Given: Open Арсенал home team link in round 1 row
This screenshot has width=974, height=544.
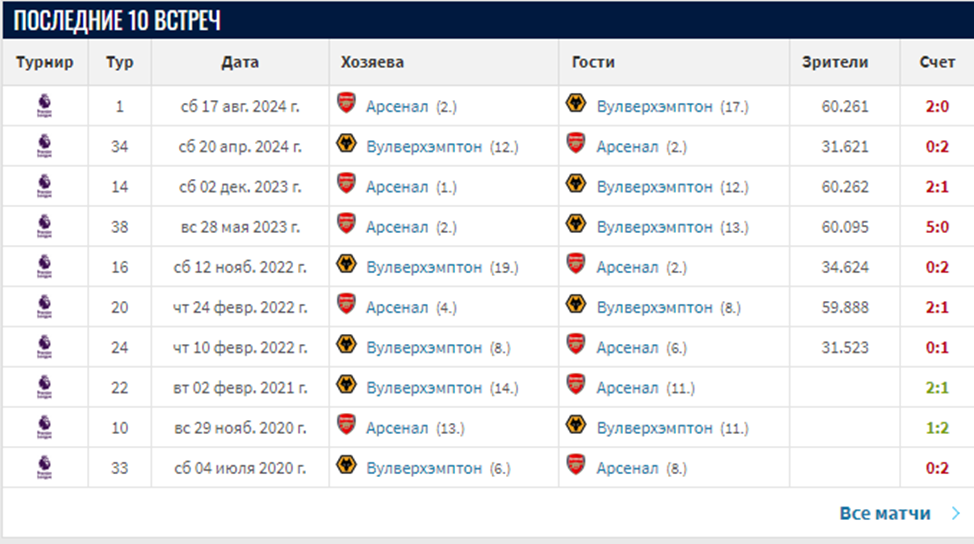Looking at the screenshot, I should 396,106.
